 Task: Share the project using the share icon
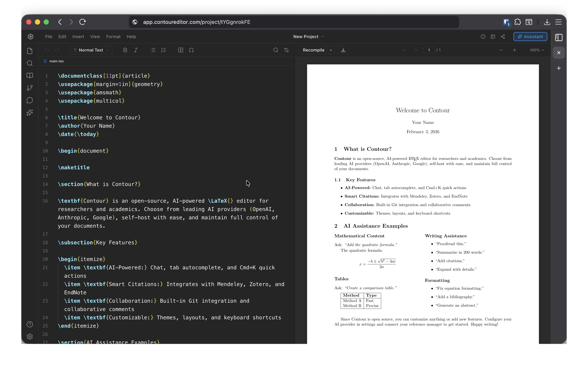[x=503, y=36]
